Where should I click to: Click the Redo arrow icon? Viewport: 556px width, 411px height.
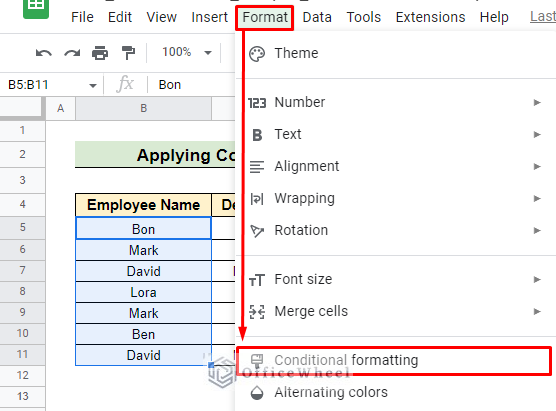(72, 53)
